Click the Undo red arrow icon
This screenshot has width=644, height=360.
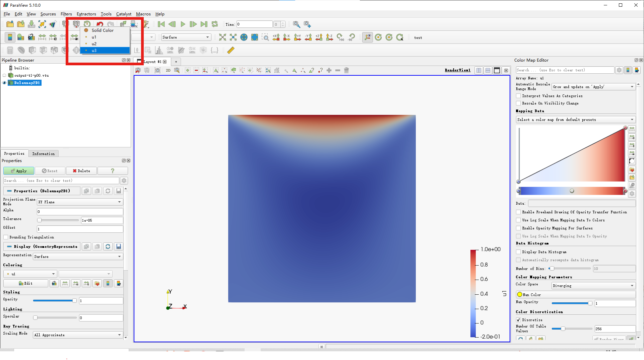point(100,24)
